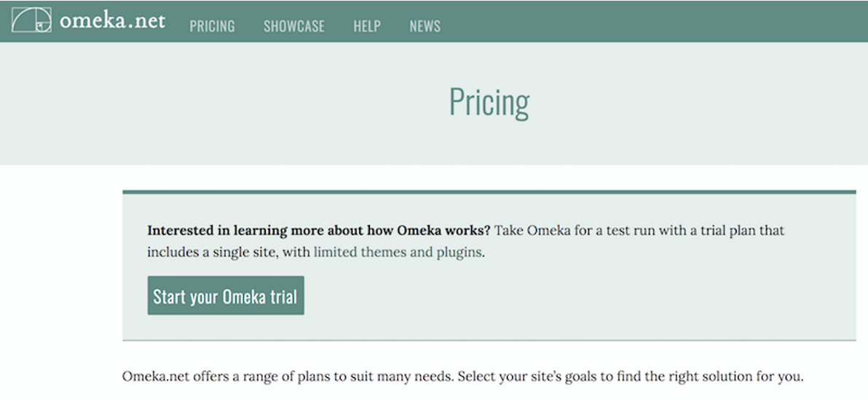Click the divider line below the trial box
Screen dimensions: 868x401
click(489, 340)
